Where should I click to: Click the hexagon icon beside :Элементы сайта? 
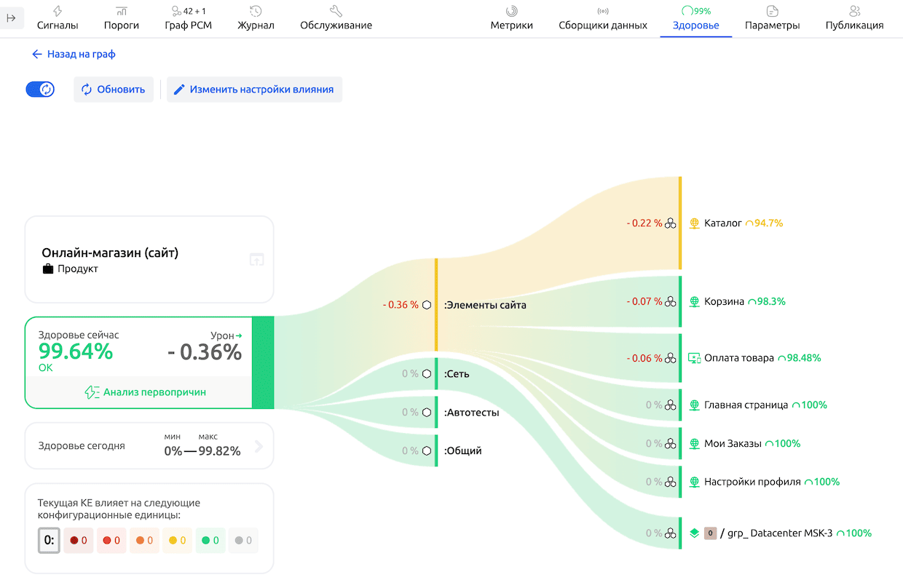[427, 305]
